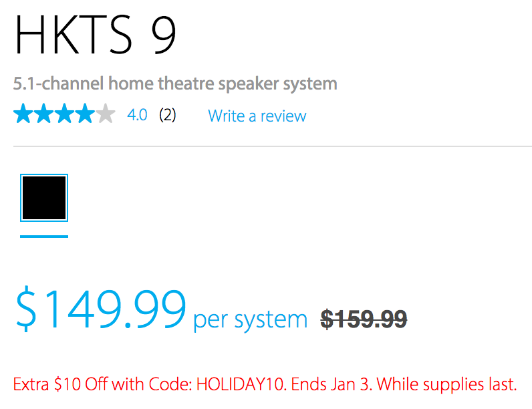The image size is (532, 409).
Task: Click the first blue rating star
Action: click(23, 114)
